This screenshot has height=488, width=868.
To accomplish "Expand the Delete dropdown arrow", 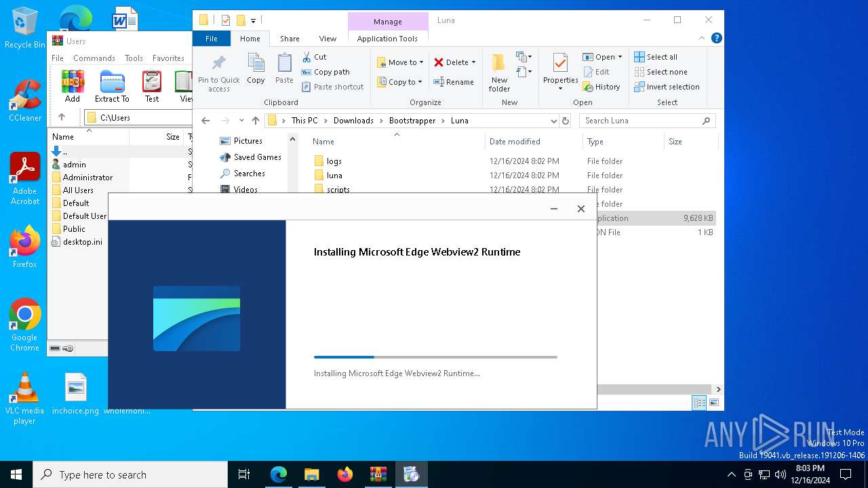I will tap(473, 62).
